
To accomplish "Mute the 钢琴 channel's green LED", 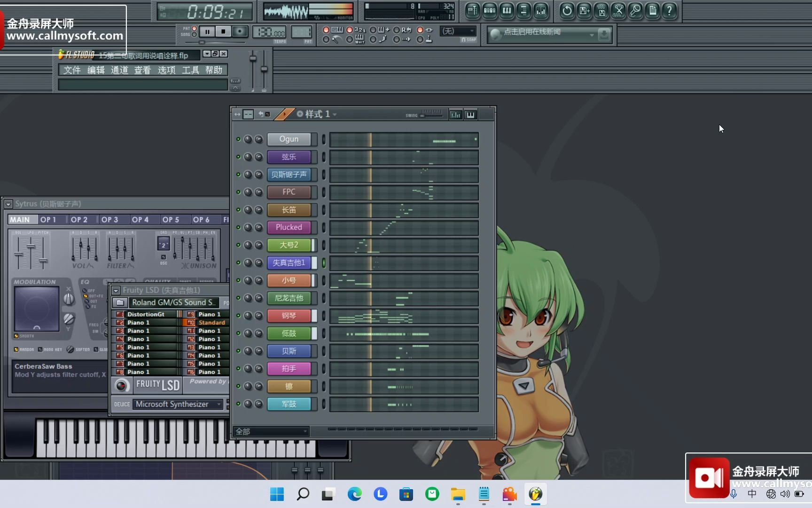I will coord(239,316).
